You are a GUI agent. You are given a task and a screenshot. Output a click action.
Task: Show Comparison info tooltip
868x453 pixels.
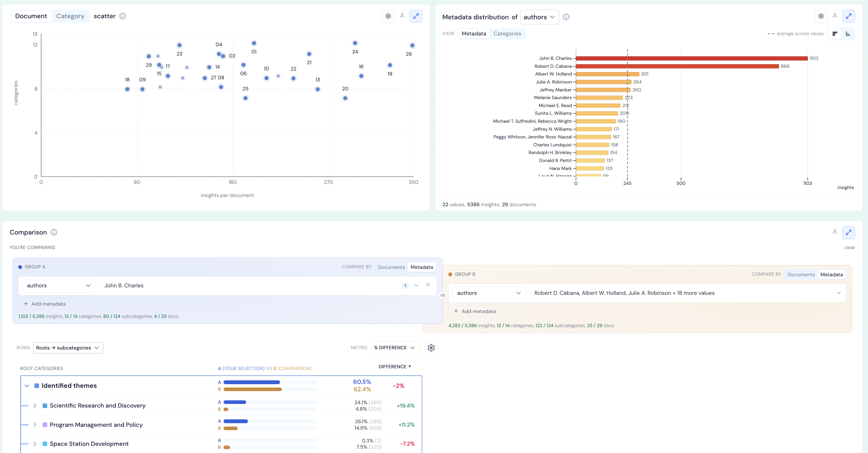point(54,232)
